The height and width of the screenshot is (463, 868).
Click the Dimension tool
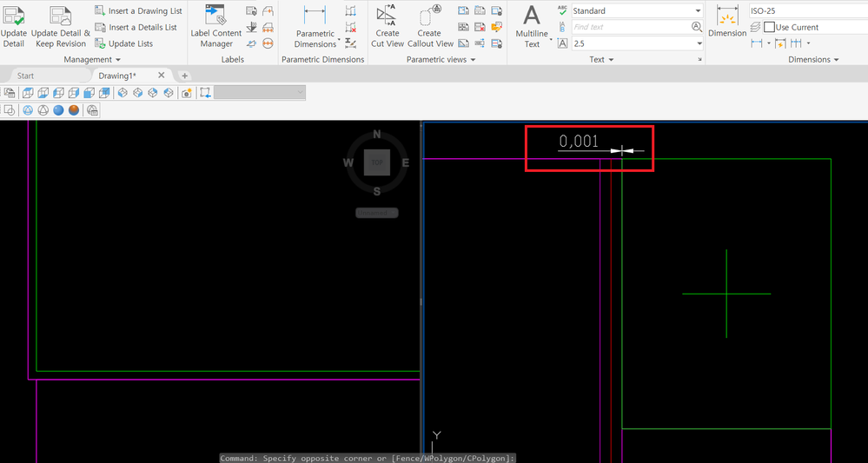tap(727, 22)
